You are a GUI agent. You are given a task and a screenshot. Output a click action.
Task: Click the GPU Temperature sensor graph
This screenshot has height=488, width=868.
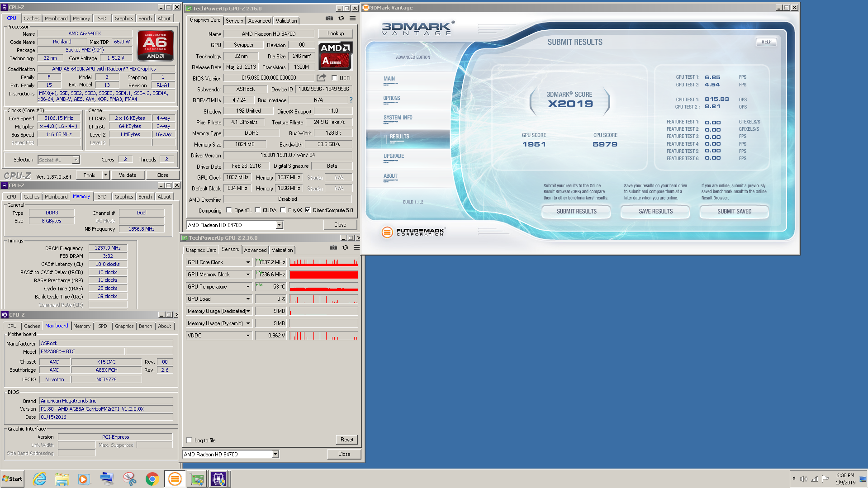pos(323,287)
